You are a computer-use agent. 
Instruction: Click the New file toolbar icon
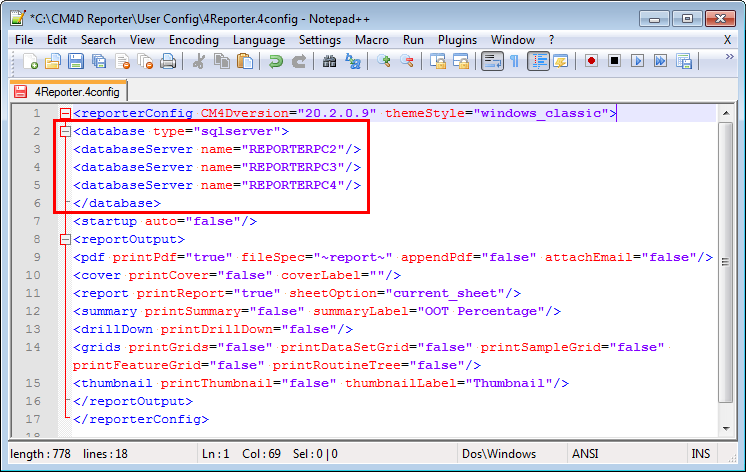tap(30, 61)
